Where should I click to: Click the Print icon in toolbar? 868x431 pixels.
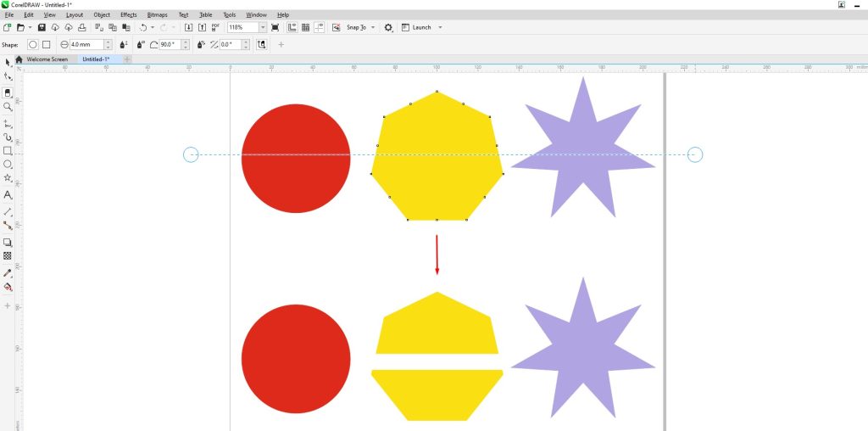click(81, 28)
